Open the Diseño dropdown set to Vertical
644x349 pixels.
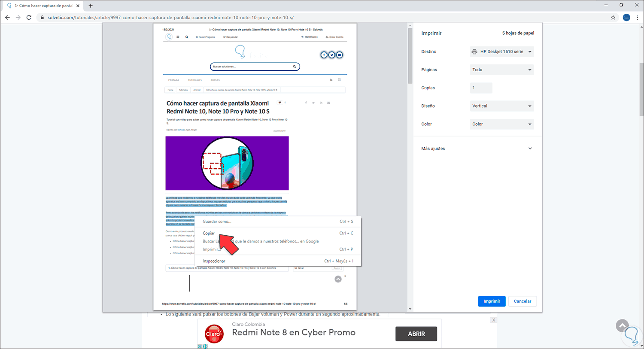coord(502,106)
